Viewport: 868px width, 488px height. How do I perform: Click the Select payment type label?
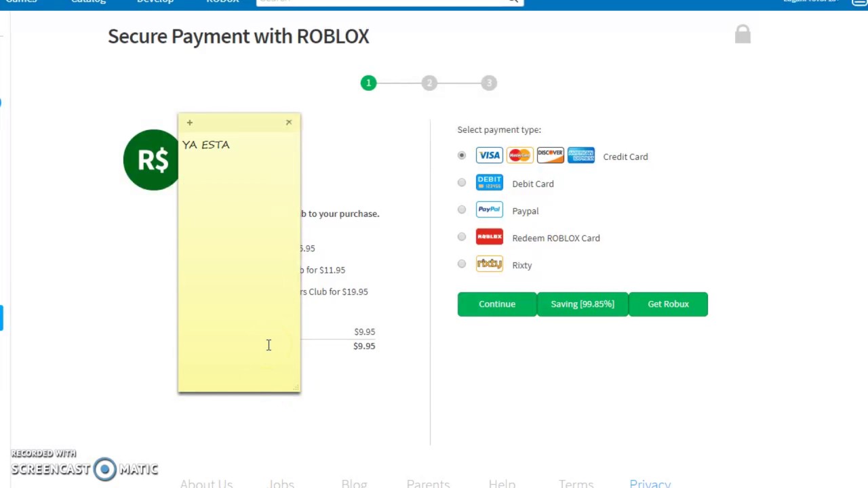499,129
